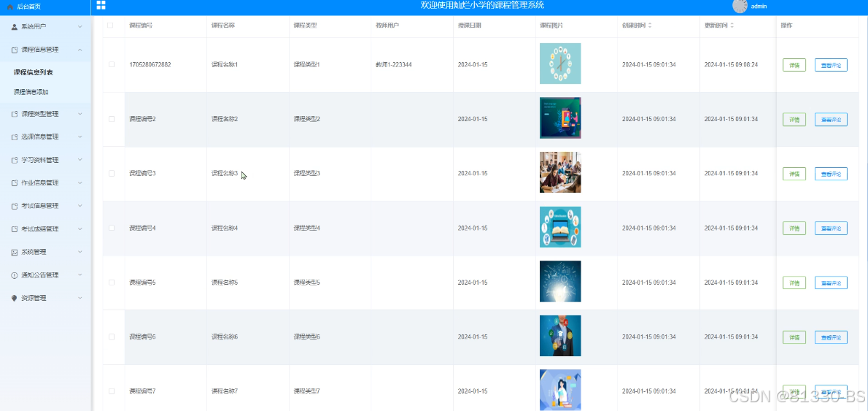This screenshot has width=868, height=411.
Task: Collapse 课程信息管理 using its chevron
Action: (80, 50)
